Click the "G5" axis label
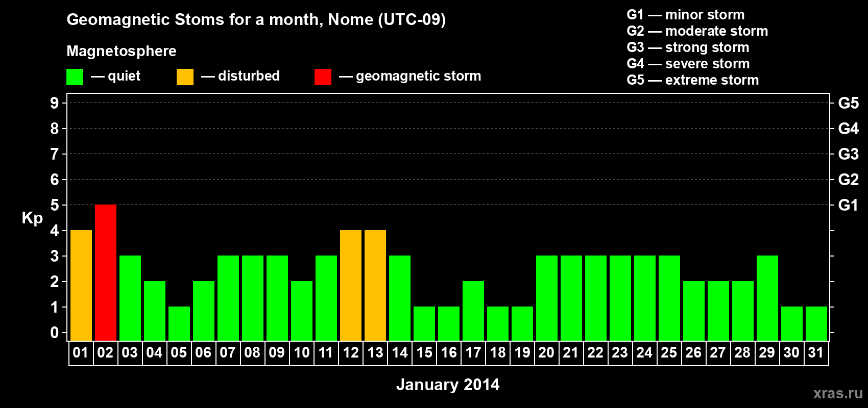Image resolution: width=868 pixels, height=408 pixels. pos(849,103)
